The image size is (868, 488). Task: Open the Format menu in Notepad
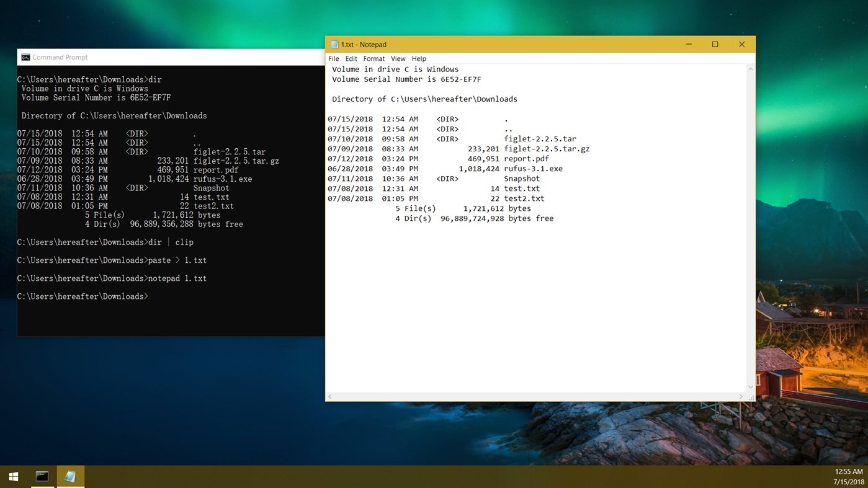click(x=374, y=58)
